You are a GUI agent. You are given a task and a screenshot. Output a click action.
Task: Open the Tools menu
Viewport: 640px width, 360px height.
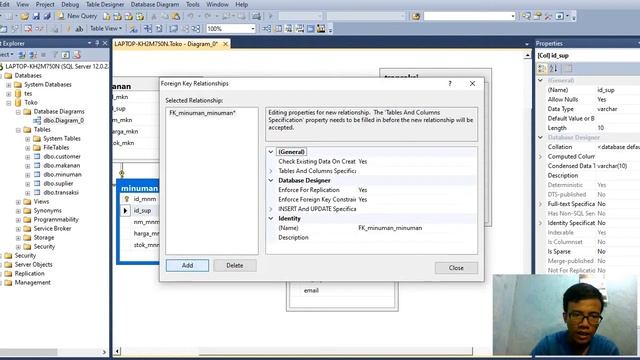[x=193, y=4]
